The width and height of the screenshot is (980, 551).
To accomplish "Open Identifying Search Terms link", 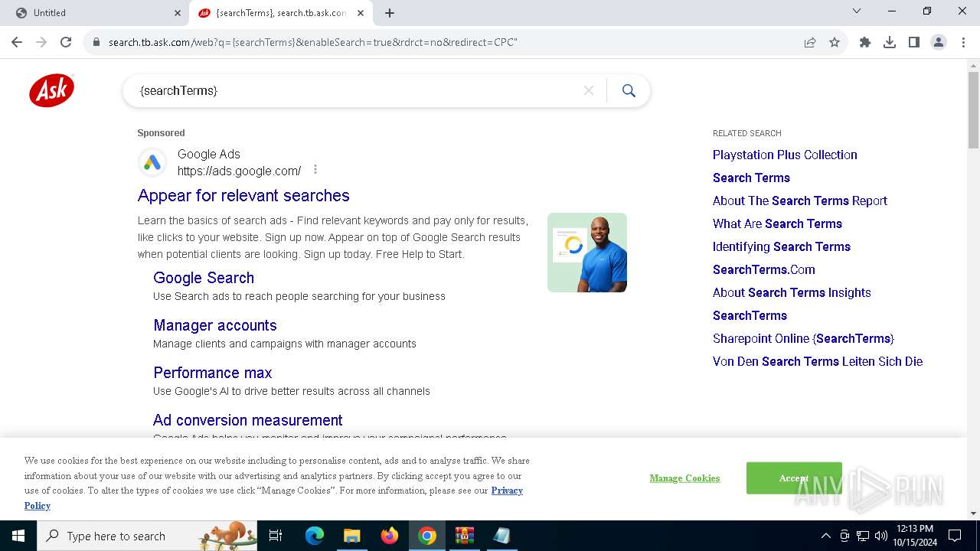I will pos(782,246).
